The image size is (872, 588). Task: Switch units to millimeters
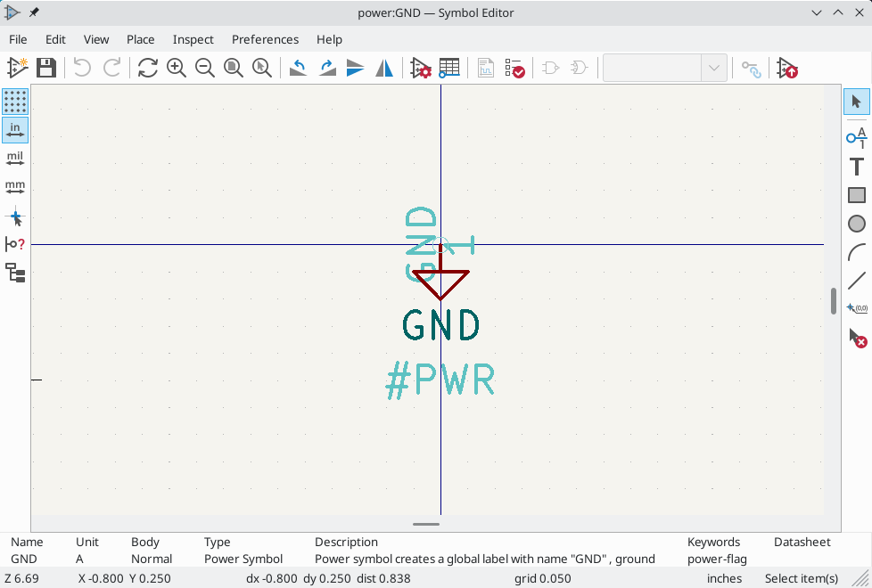(x=15, y=187)
